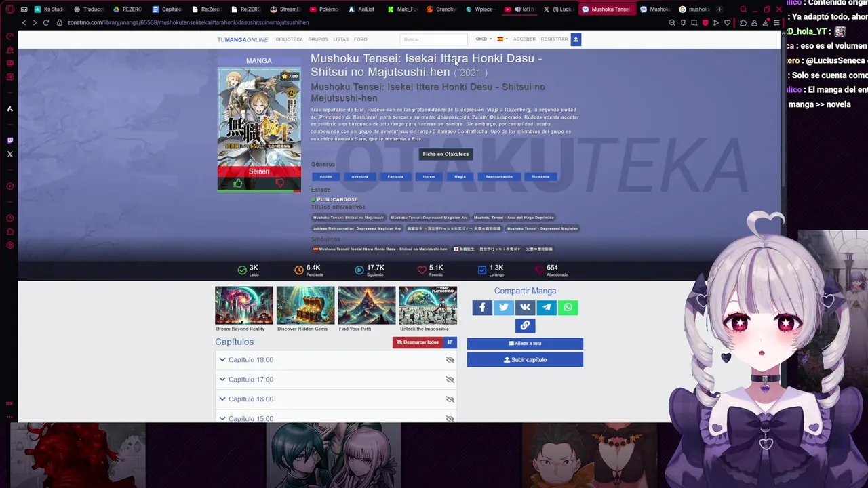
Task: Select the Fantasía genre tag
Action: 395,177
